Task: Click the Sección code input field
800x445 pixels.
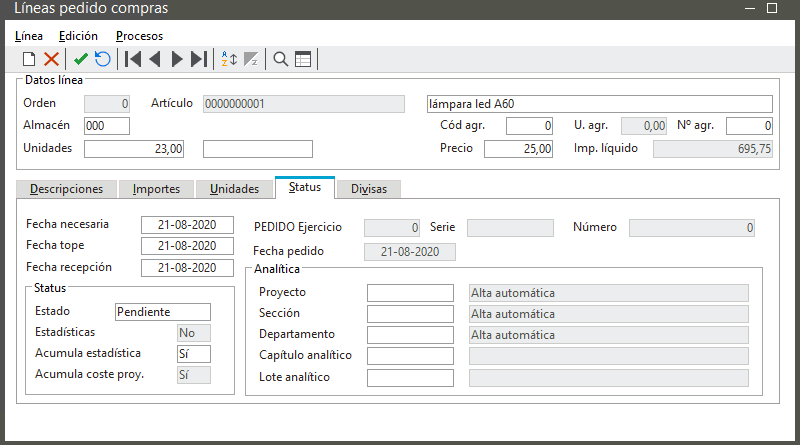Action: click(410, 314)
